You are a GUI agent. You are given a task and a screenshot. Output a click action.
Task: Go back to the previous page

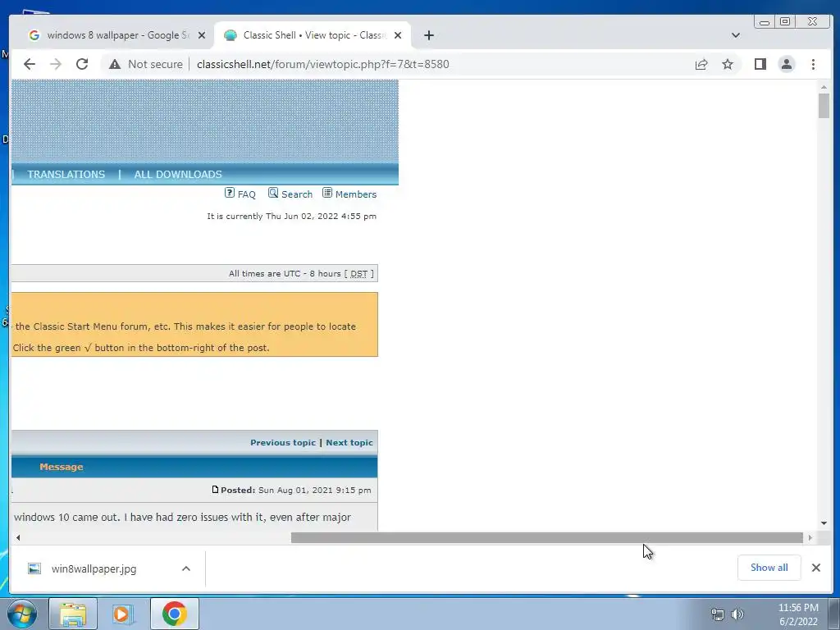click(30, 64)
